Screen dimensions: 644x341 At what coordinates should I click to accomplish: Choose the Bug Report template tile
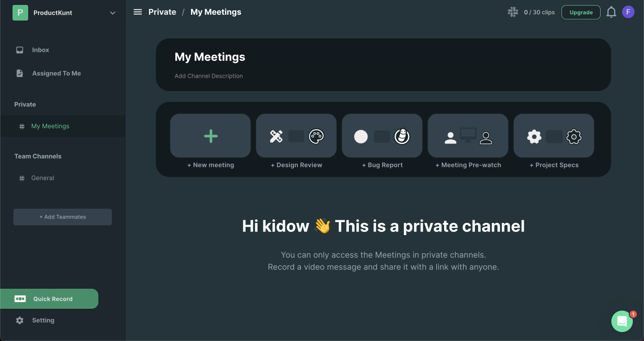pyautogui.click(x=382, y=136)
